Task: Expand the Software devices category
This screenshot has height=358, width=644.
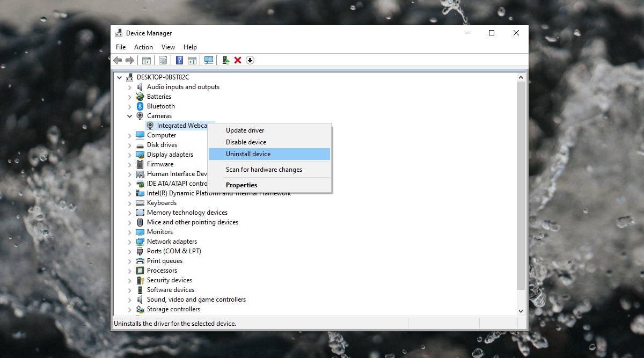Action: pyautogui.click(x=129, y=290)
